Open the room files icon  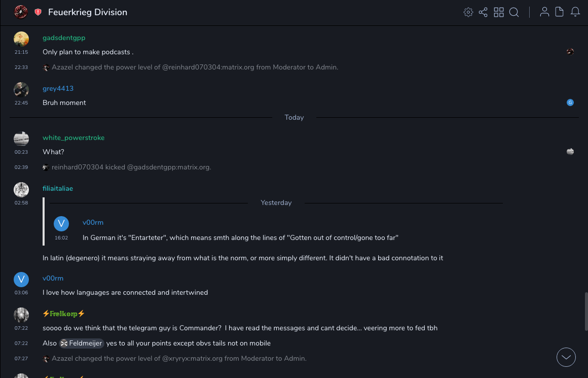(x=560, y=12)
